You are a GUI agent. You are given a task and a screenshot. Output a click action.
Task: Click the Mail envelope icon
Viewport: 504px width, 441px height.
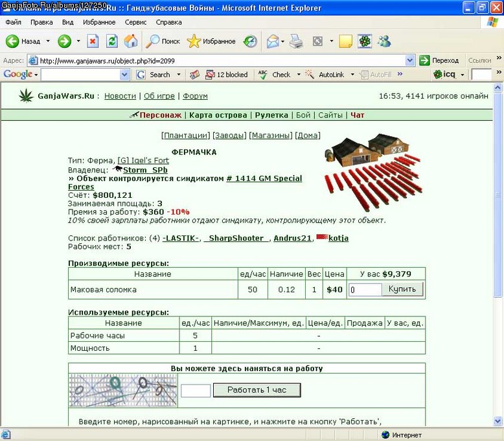tap(273, 42)
